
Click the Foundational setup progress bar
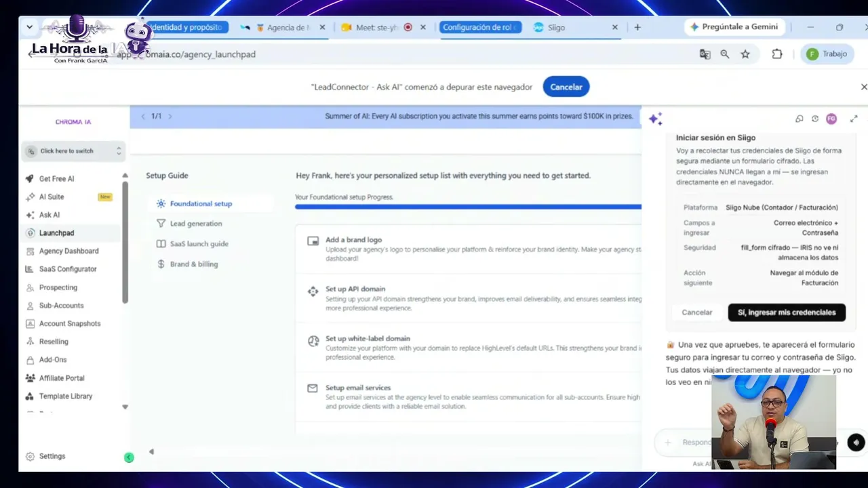pos(468,207)
